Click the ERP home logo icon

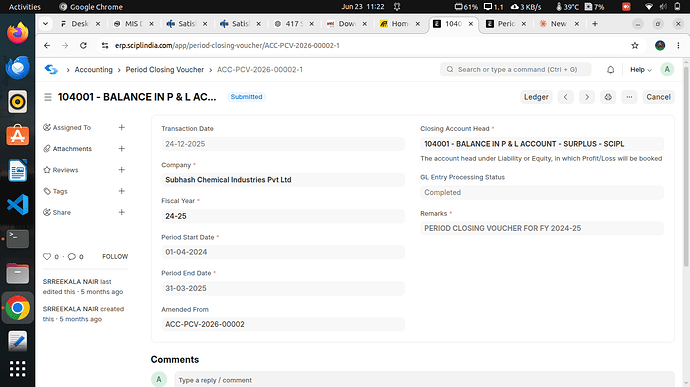click(51, 70)
